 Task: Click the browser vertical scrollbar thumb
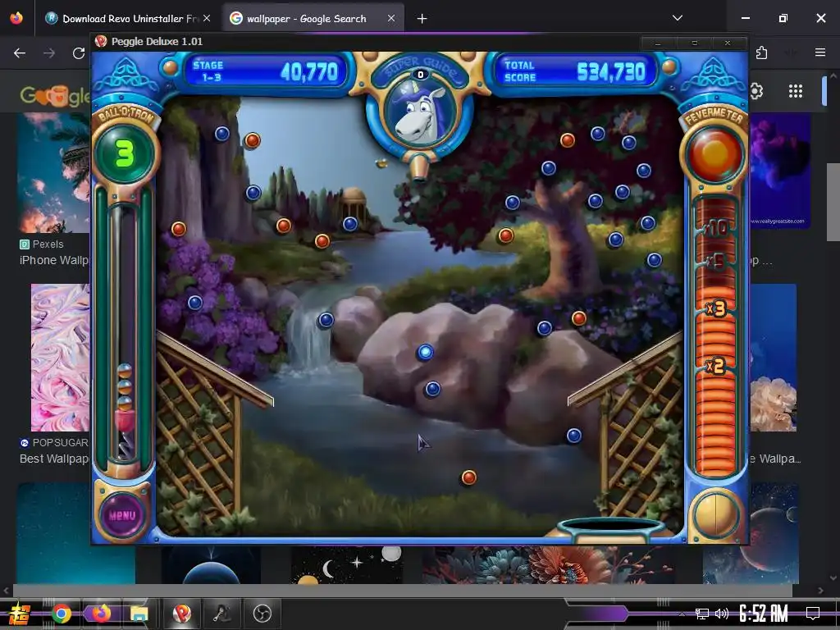pyautogui.click(x=833, y=202)
